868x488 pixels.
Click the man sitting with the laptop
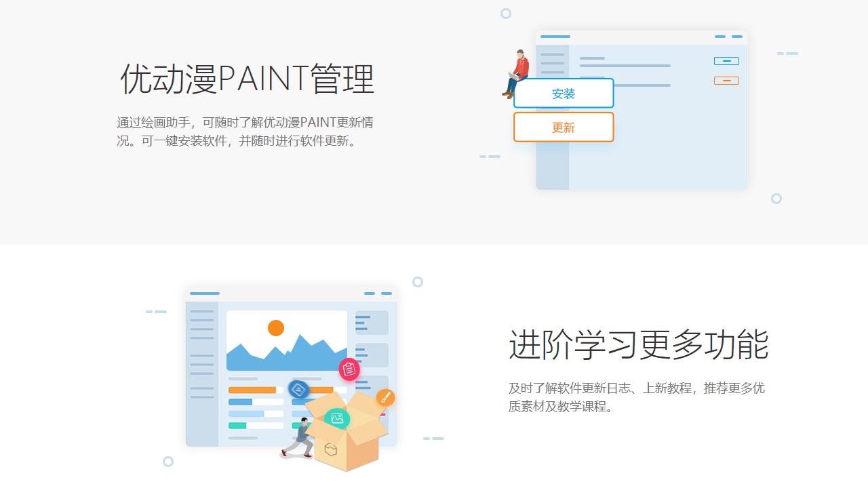pyautogui.click(x=517, y=74)
